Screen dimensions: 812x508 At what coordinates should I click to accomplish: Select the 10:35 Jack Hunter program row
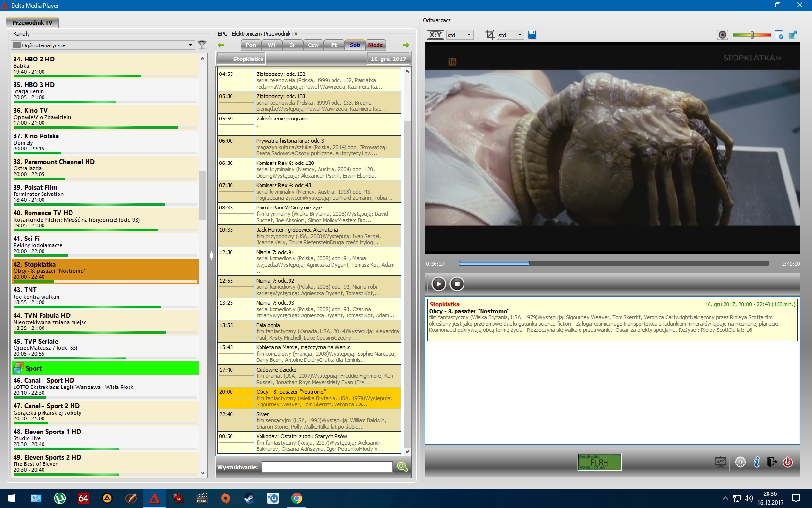click(x=309, y=236)
